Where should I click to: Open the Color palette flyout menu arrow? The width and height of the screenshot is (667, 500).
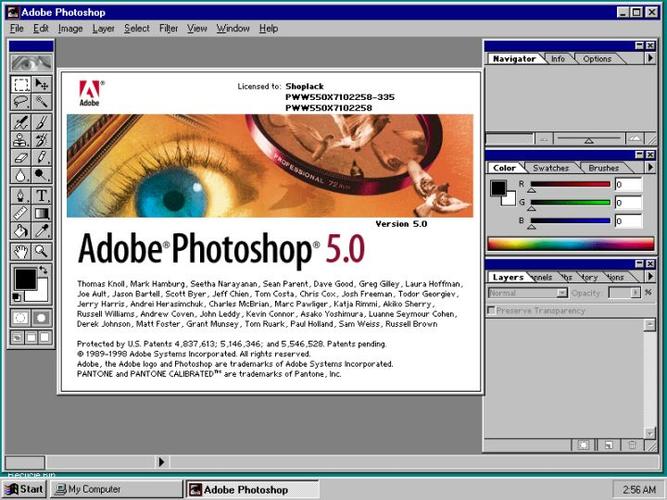tap(650, 167)
